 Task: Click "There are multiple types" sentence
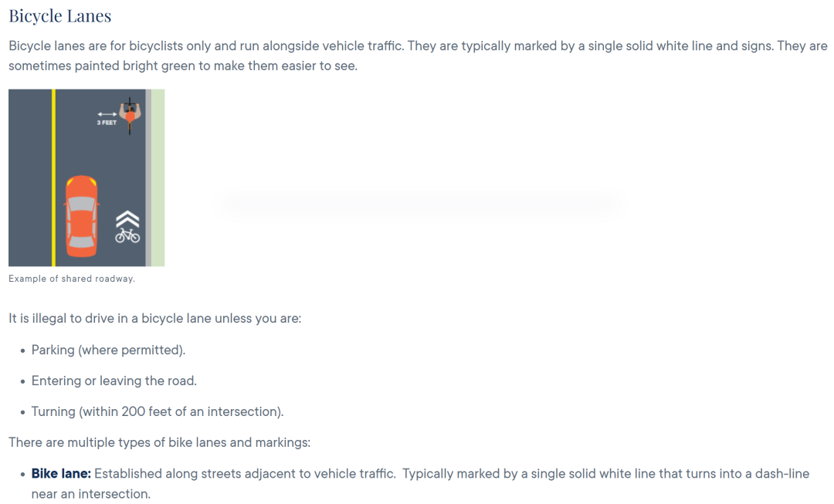[x=159, y=442]
